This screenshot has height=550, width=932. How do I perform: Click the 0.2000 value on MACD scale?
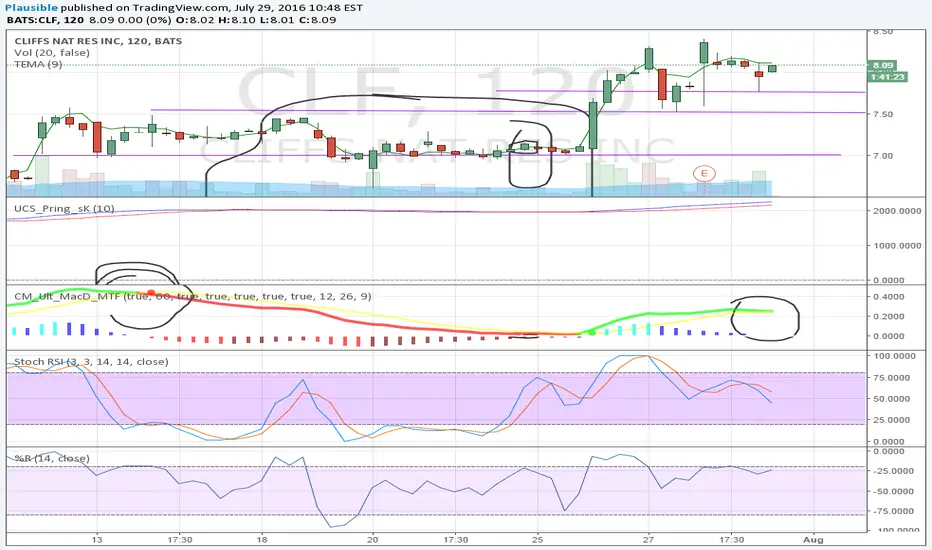click(x=889, y=316)
